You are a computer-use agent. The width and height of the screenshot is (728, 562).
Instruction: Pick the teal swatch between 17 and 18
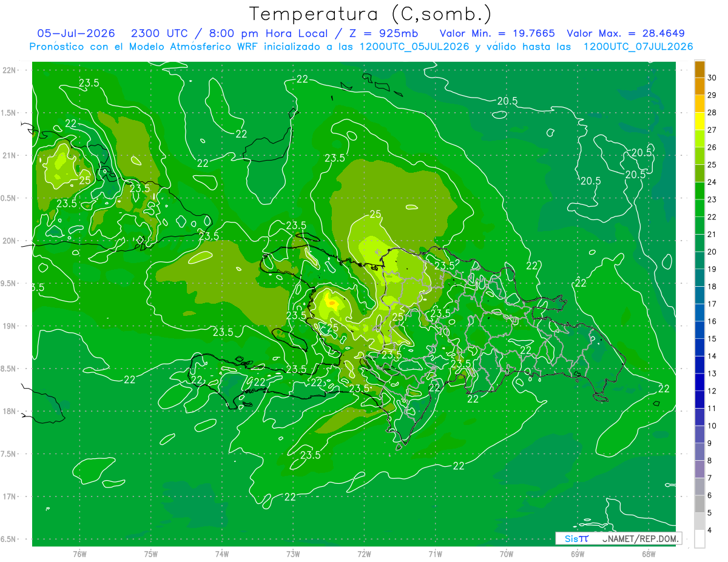(x=699, y=295)
